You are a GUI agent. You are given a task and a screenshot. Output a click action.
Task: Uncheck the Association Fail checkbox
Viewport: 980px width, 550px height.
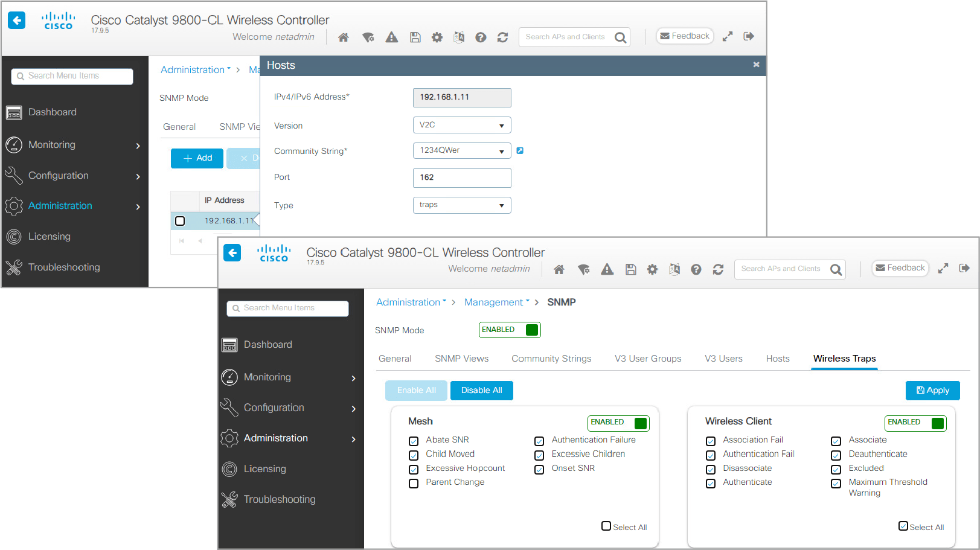711,441
